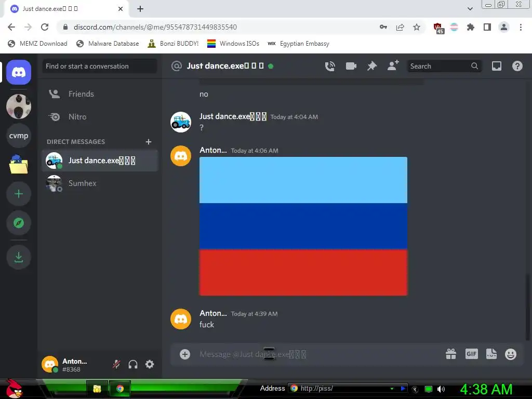Switch to Chrome taskbar button
Image resolution: width=532 pixels, height=399 pixels.
[x=120, y=389]
